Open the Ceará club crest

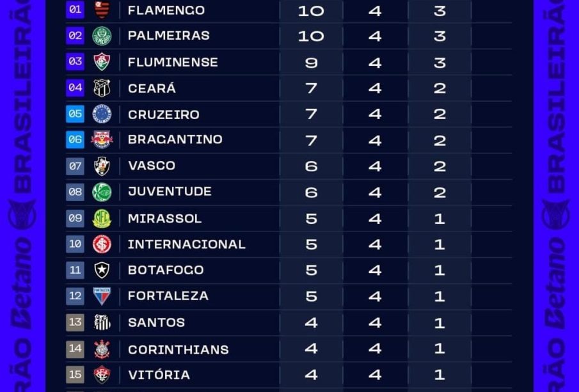coord(102,88)
